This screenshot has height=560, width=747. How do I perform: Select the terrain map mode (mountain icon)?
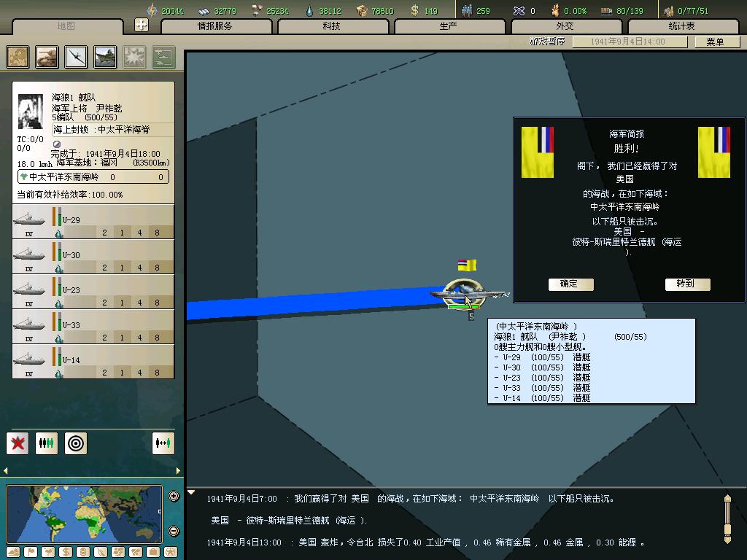[13, 552]
